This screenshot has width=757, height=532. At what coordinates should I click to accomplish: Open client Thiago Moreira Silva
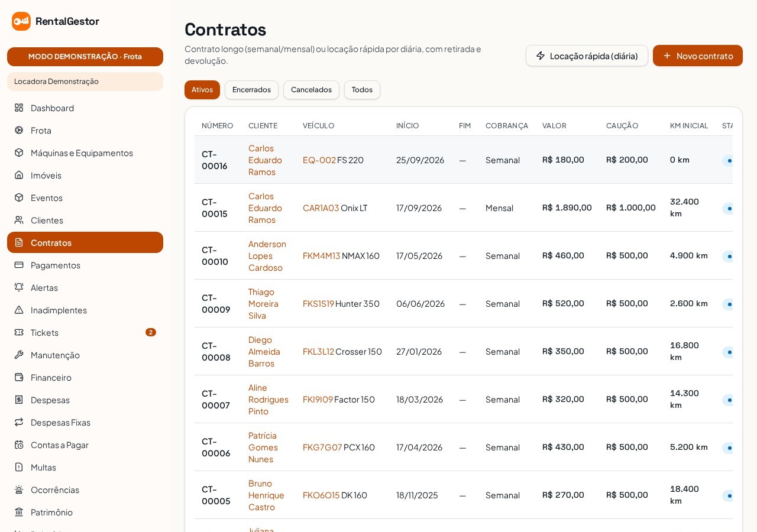click(x=264, y=303)
